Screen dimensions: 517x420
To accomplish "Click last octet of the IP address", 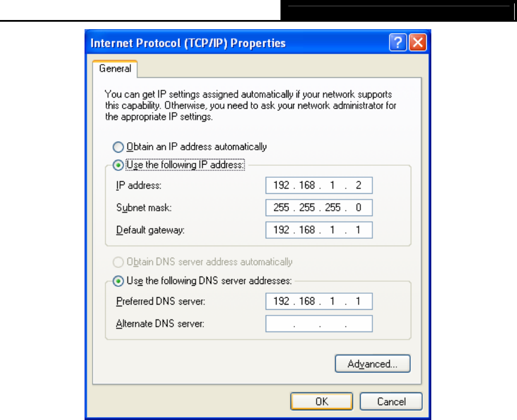I will click(x=358, y=185).
